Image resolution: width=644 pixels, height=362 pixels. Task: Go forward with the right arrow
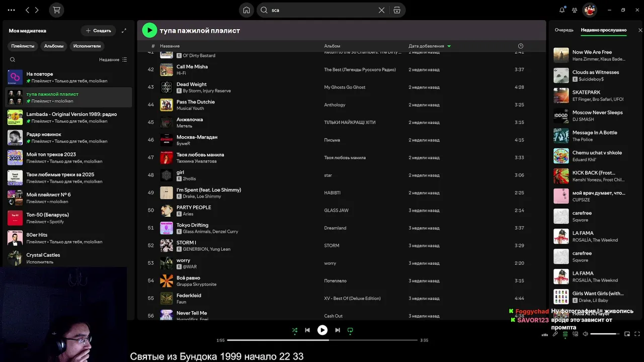click(x=37, y=10)
